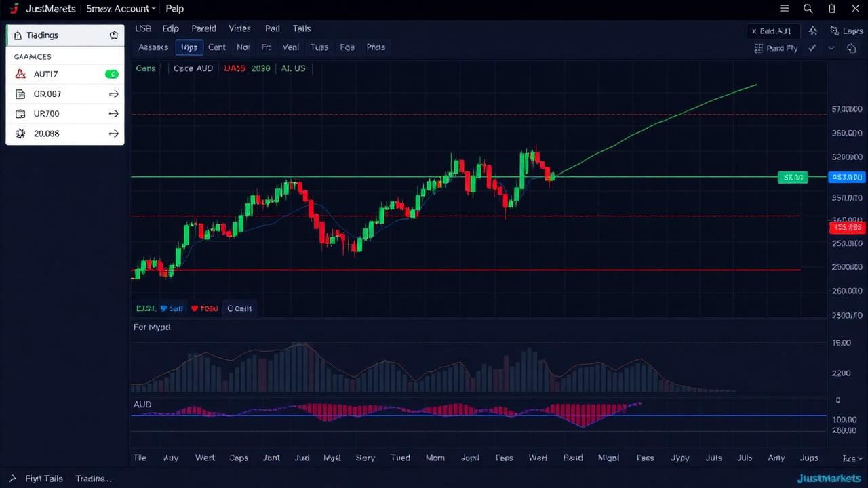Click the red Fobu button under the chart
Viewport: 868px width, 488px height.
[x=205, y=308]
